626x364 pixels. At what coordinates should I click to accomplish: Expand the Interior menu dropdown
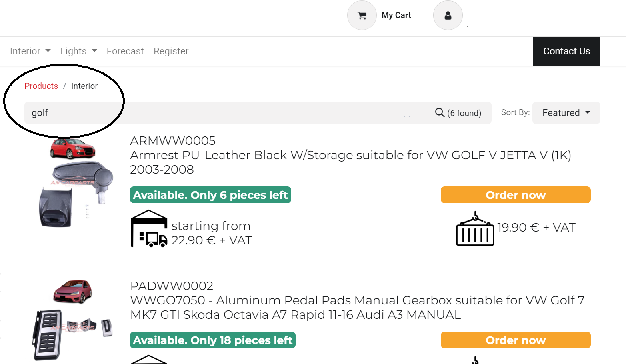tap(30, 51)
